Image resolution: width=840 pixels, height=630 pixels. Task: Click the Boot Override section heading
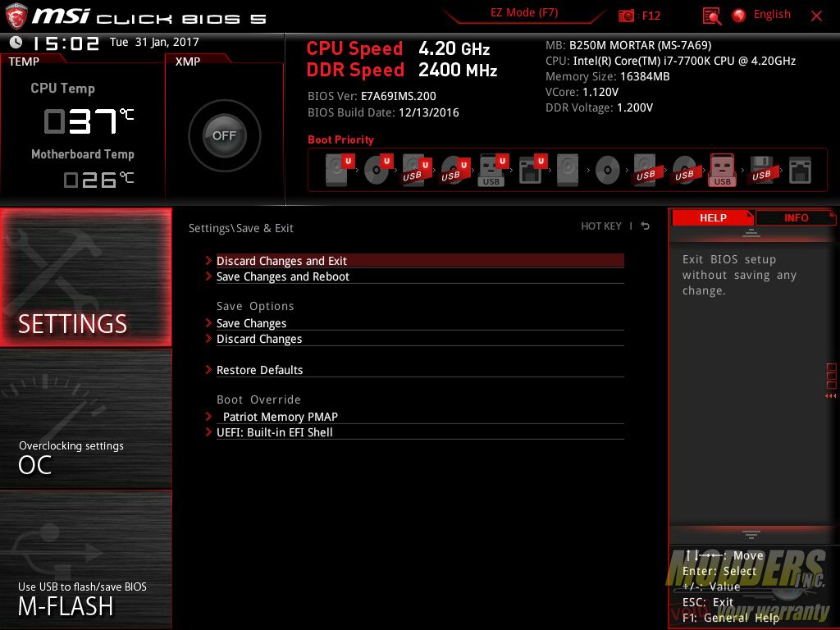coord(258,399)
